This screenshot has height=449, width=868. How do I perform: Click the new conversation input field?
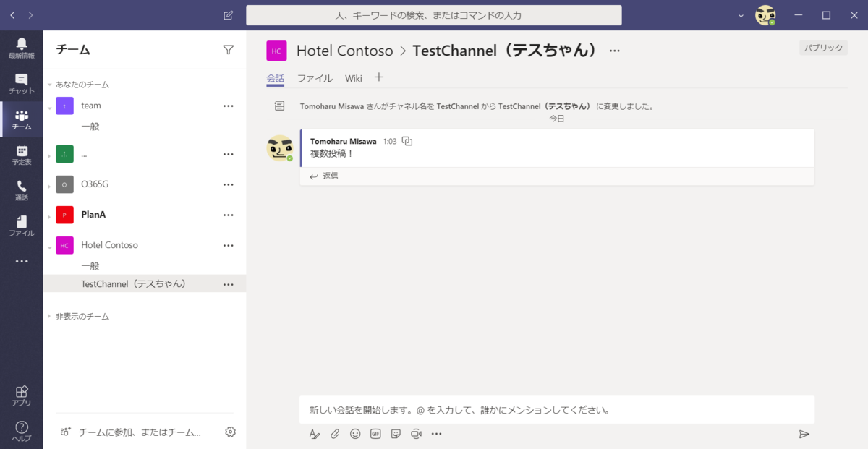pyautogui.click(x=506, y=409)
